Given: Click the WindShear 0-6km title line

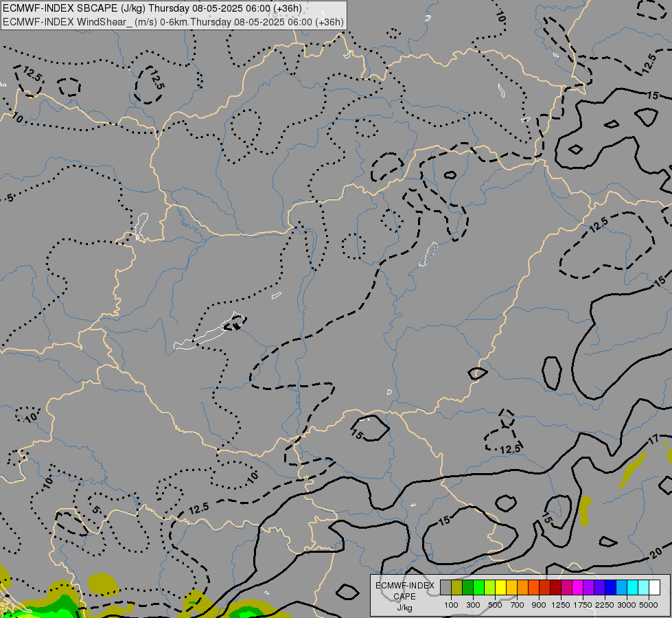Looking at the screenshot, I should (x=173, y=22).
